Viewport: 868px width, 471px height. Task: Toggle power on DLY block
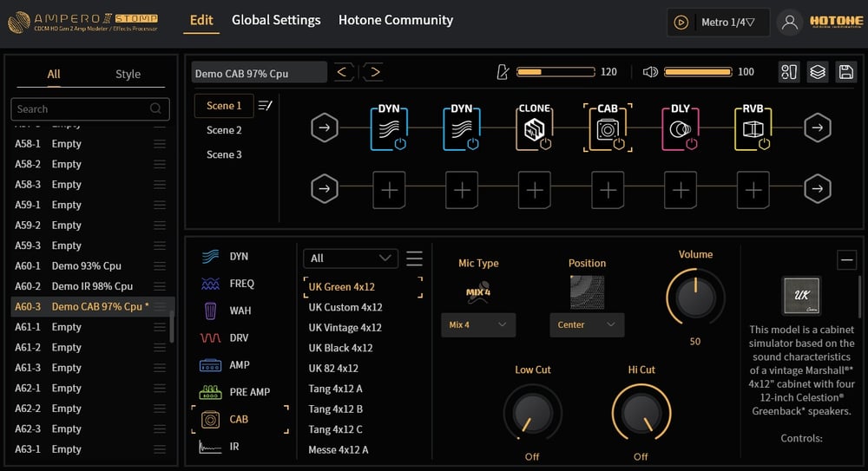pyautogui.click(x=692, y=144)
